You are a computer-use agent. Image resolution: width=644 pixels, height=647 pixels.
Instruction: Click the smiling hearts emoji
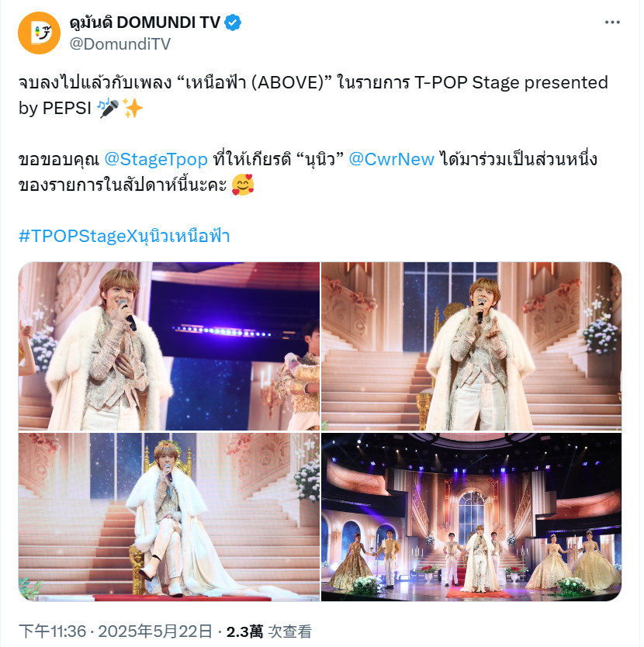243,185
